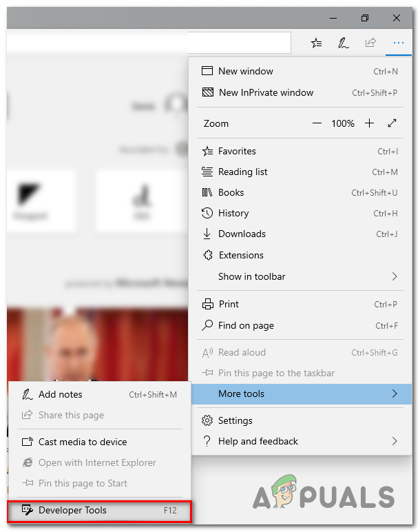Image resolution: width=420 pixels, height=532 pixels.
Task: Click the browser address bar field
Action: pyautogui.click(x=149, y=43)
